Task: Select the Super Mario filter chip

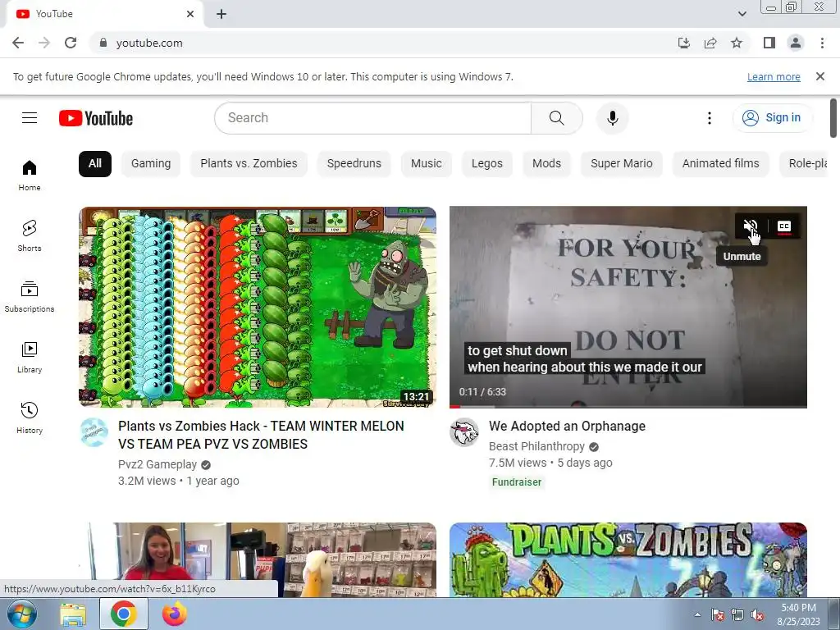Action: 622,164
